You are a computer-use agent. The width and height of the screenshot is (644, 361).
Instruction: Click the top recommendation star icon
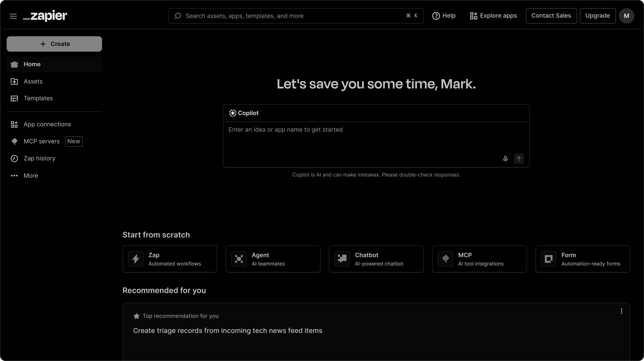[x=136, y=316]
